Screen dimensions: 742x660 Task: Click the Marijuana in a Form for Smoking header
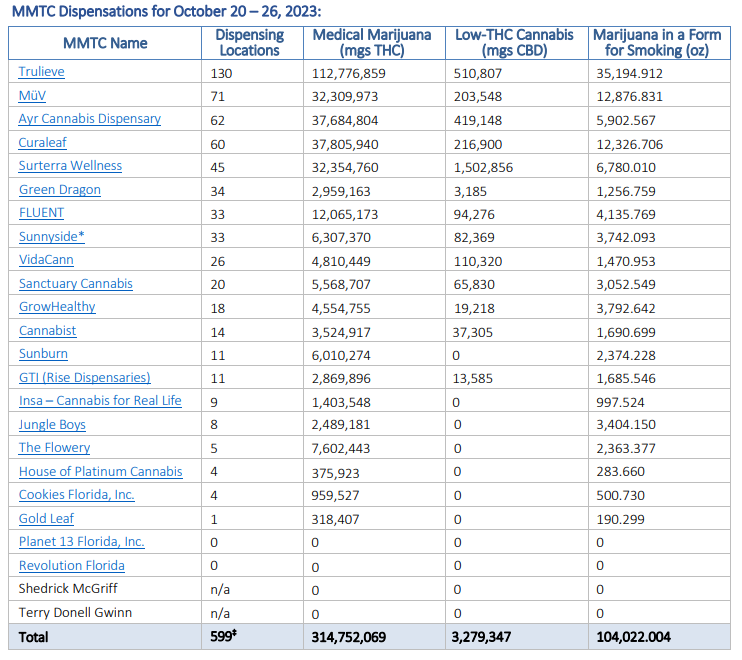point(657,43)
